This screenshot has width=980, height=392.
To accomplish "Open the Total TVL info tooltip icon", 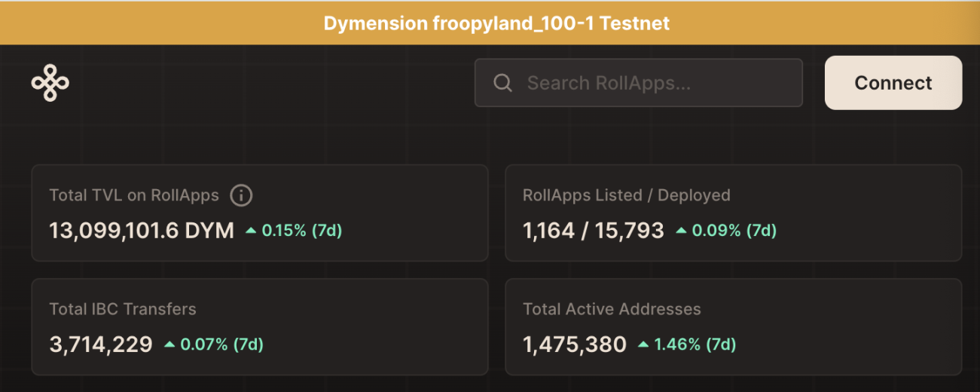I will tap(241, 196).
